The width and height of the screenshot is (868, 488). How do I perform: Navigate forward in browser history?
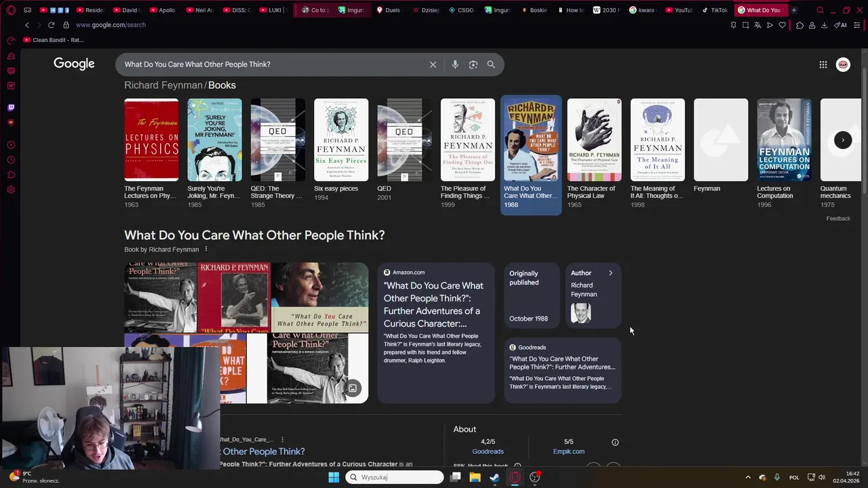coord(38,25)
